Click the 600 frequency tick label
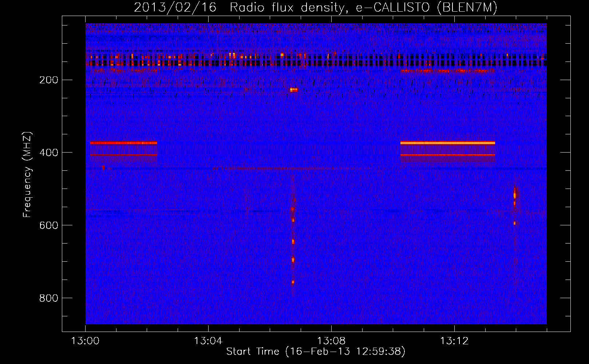The height and width of the screenshot is (364, 589). point(48,225)
